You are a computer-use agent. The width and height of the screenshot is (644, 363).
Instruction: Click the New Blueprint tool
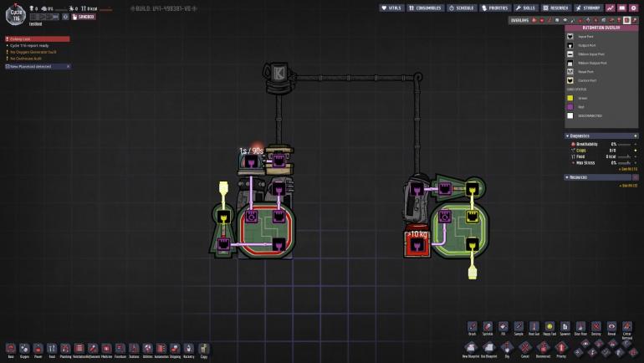[x=471, y=349]
